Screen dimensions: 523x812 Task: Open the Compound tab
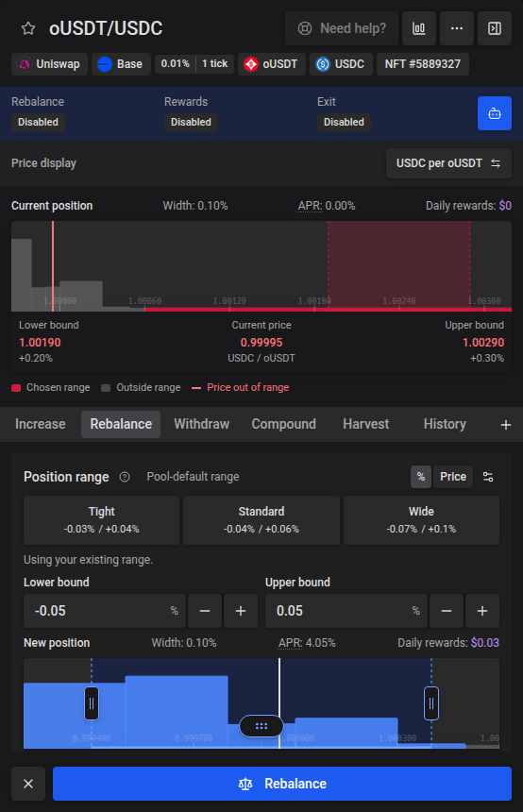(284, 424)
